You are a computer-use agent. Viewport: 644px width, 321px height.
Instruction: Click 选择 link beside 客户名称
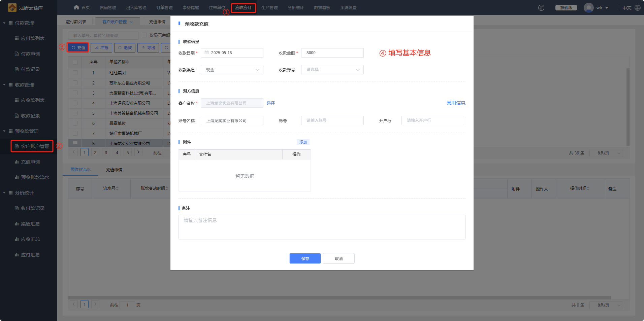point(271,103)
